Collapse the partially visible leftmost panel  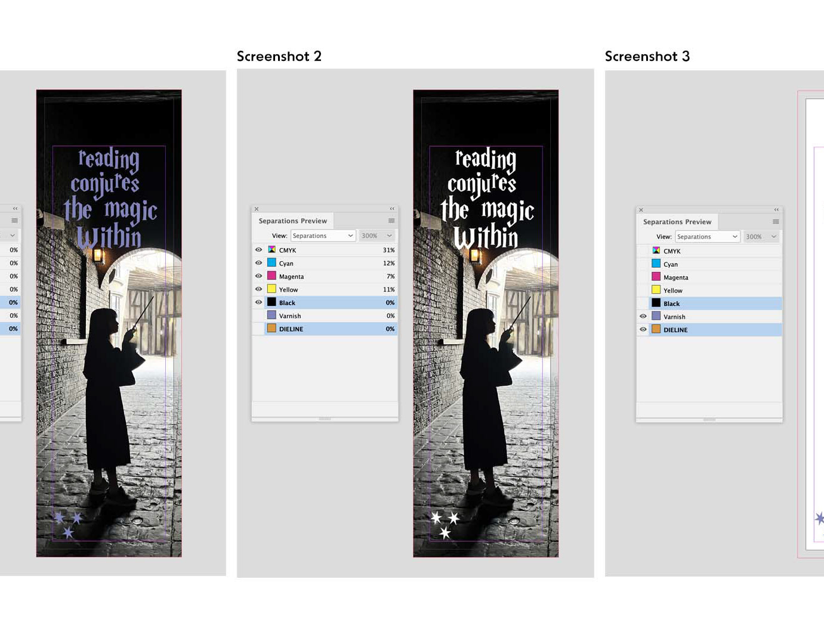coord(15,209)
